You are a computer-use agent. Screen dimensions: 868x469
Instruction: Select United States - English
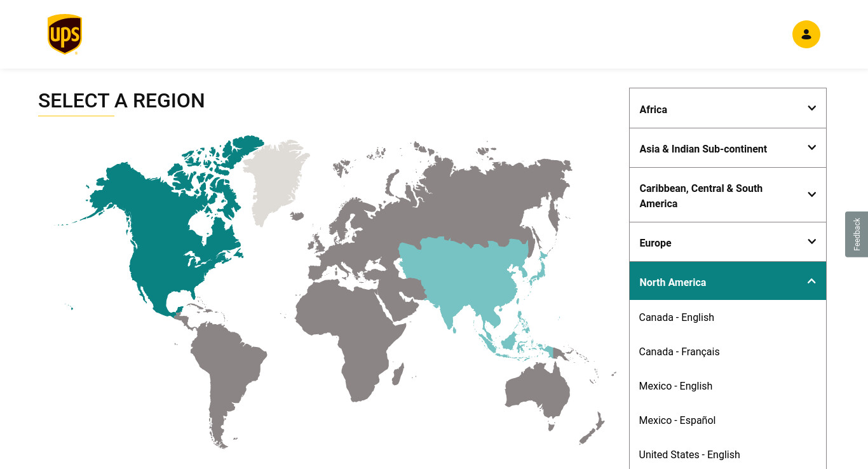[x=689, y=454]
